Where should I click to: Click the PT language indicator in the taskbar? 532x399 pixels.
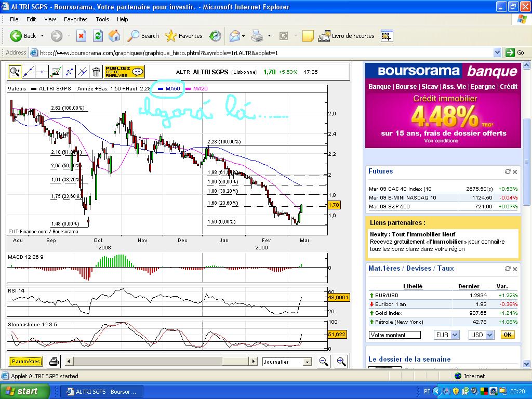(x=427, y=391)
